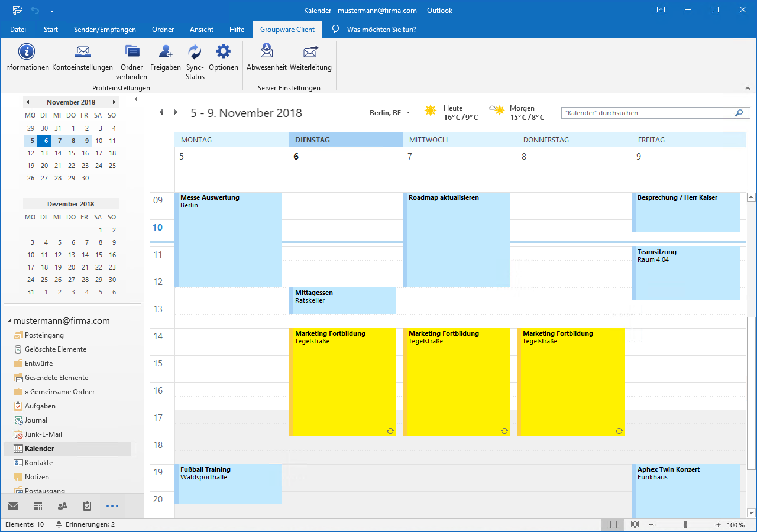The height and width of the screenshot is (532, 757).
Task: Switch to the Ansicht ribbon tab
Action: tap(202, 30)
